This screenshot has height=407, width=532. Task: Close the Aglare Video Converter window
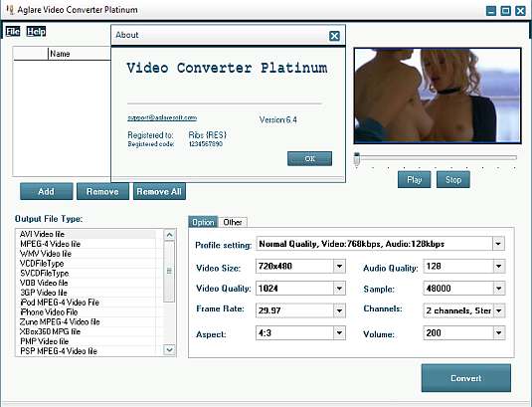click(520, 11)
